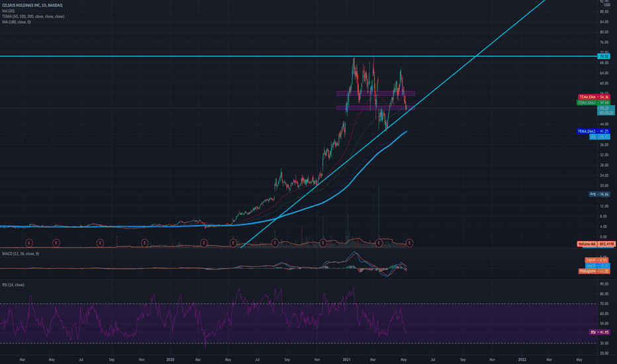Screen dimensions: 617x364
Task: Select the lower purple rectangle zone
Action: (x=375, y=108)
